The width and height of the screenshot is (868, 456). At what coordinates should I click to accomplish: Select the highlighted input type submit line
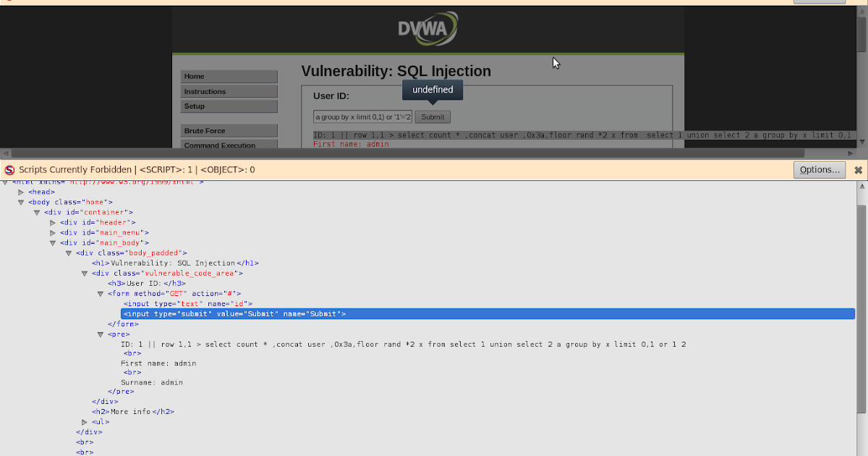pyautogui.click(x=488, y=314)
